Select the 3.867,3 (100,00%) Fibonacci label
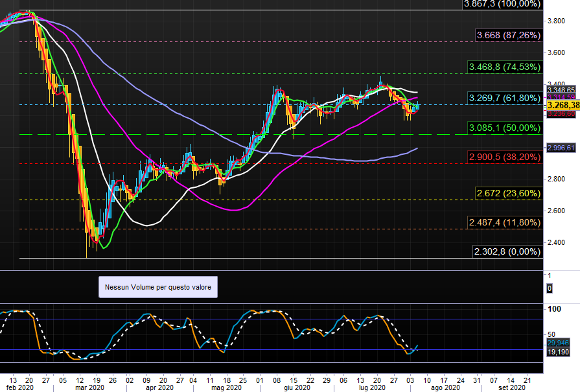The image size is (580, 392). pyautogui.click(x=501, y=5)
